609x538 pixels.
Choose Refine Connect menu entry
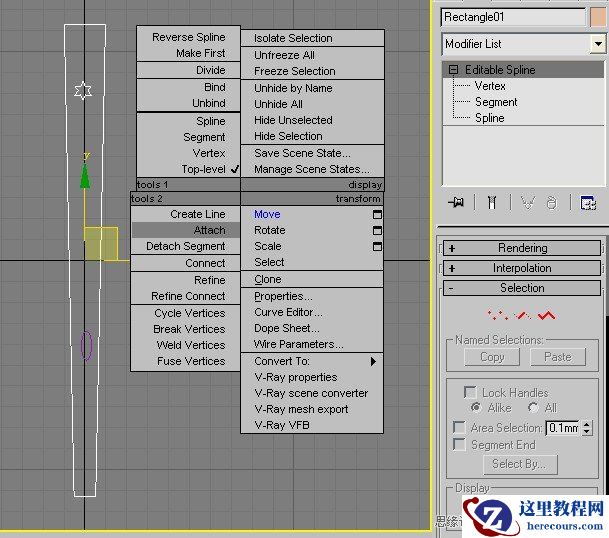tap(186, 296)
